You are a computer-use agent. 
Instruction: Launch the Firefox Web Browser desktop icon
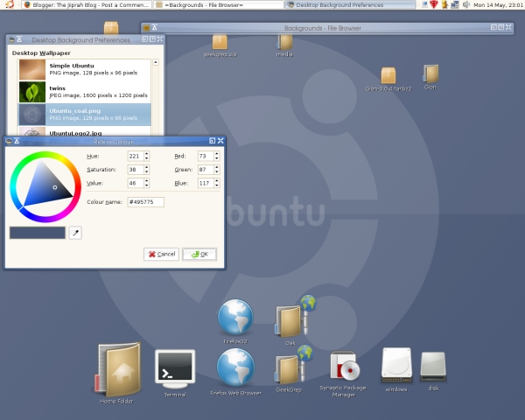(x=235, y=367)
